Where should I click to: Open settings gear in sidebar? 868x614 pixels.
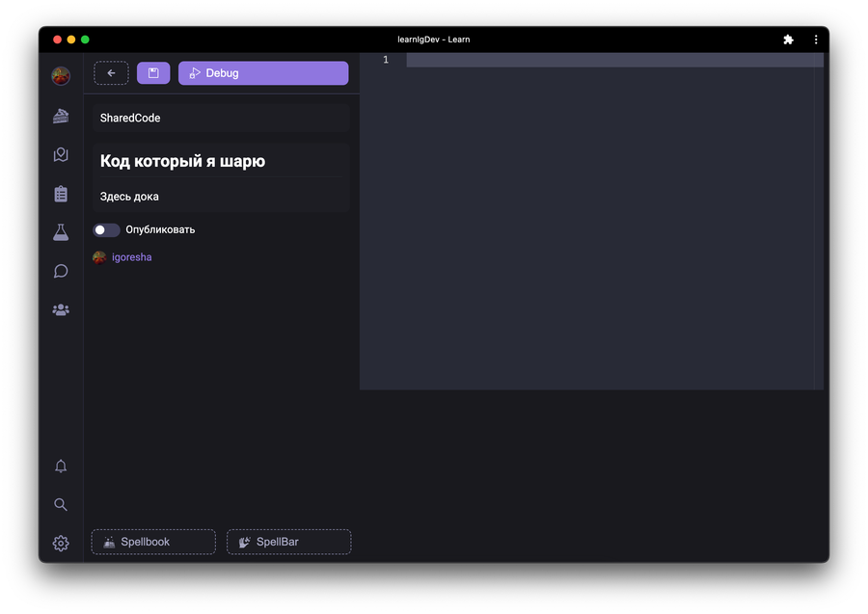pyautogui.click(x=61, y=543)
